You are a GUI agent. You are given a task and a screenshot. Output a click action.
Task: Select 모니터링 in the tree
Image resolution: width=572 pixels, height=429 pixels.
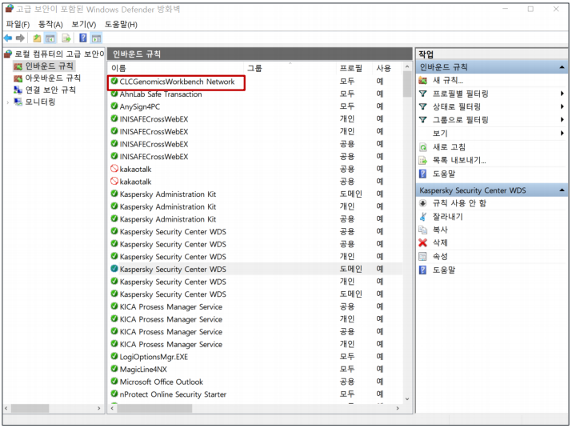click(40, 102)
